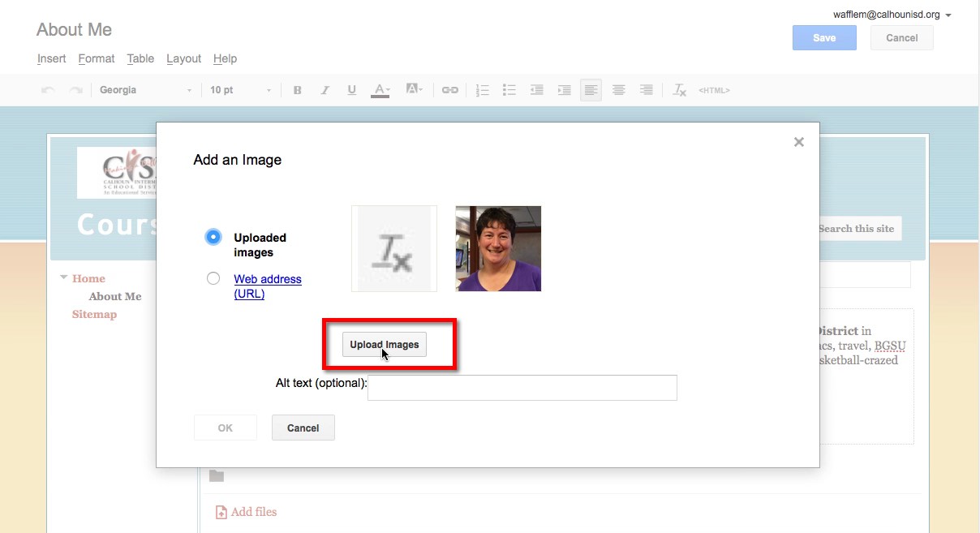The width and height of the screenshot is (980, 533).
Task: Open the HTML editing view
Action: point(713,90)
